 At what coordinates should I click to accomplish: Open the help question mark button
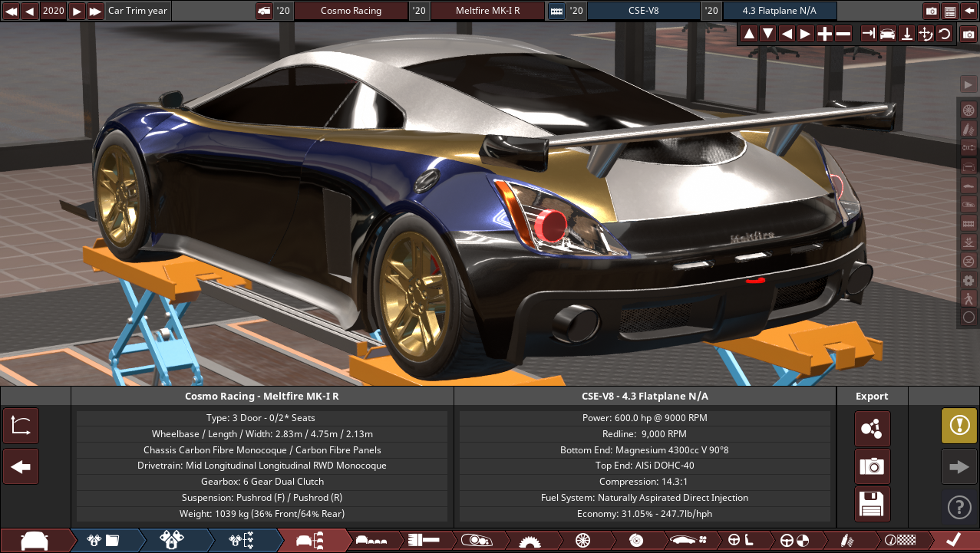pos(959,507)
